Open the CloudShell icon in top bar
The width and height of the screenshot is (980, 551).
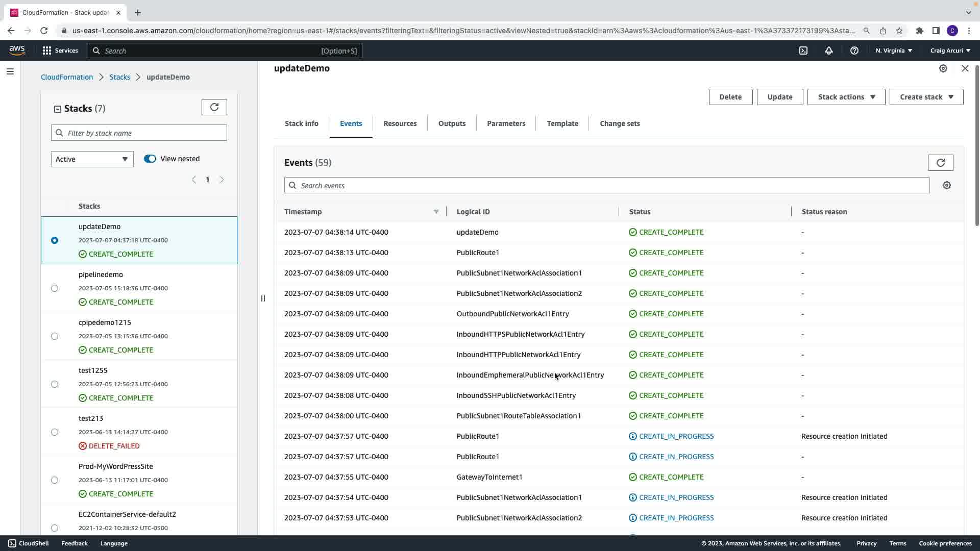(x=803, y=51)
